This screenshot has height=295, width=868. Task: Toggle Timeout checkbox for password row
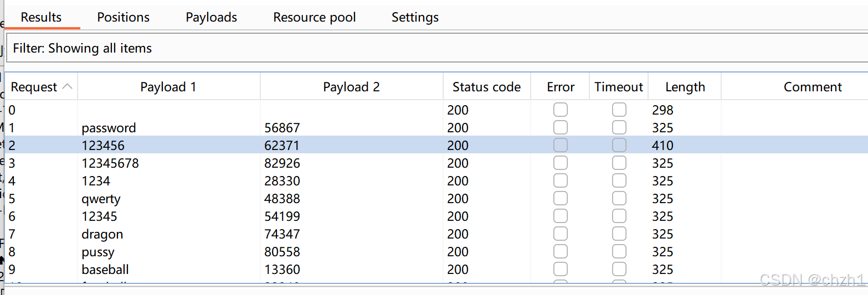[x=619, y=128]
